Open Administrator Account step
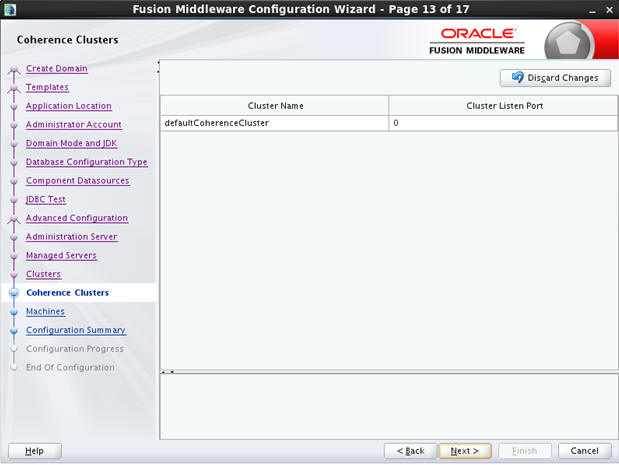Screen dimensions: 619x465 [x=74, y=124]
